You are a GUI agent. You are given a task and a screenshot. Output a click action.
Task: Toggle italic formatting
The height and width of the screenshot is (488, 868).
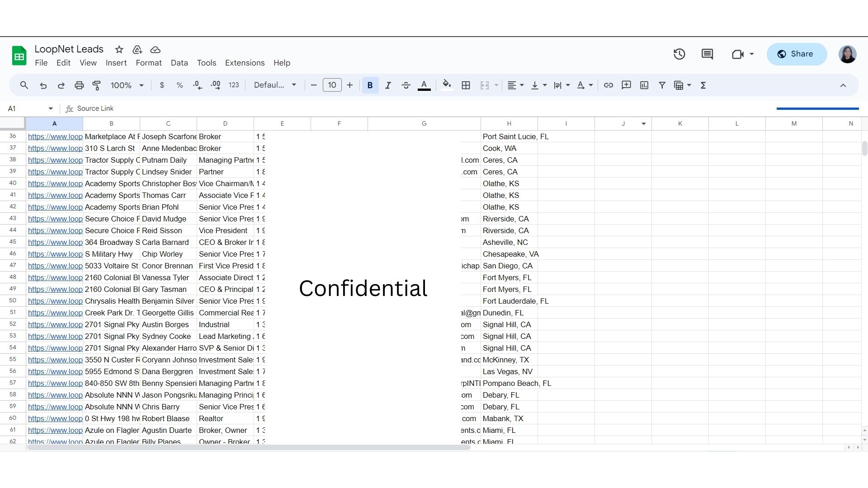[x=388, y=85]
